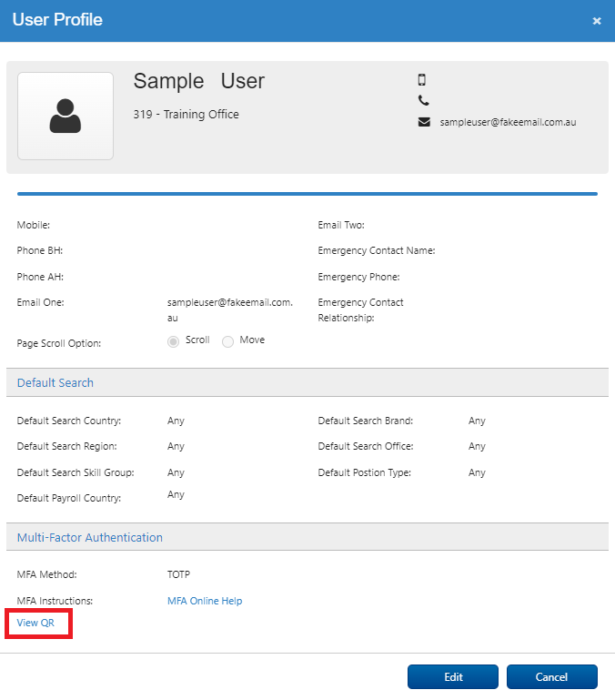Click the Sample User name heading

pyautogui.click(x=199, y=81)
